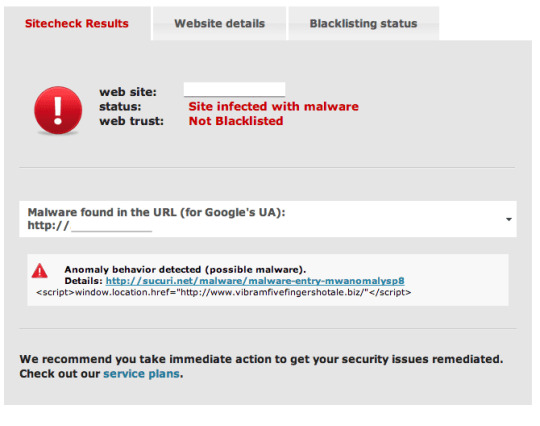Click the 'web trust:' label
Image resolution: width=540 pixels, height=426 pixels.
click(x=132, y=121)
